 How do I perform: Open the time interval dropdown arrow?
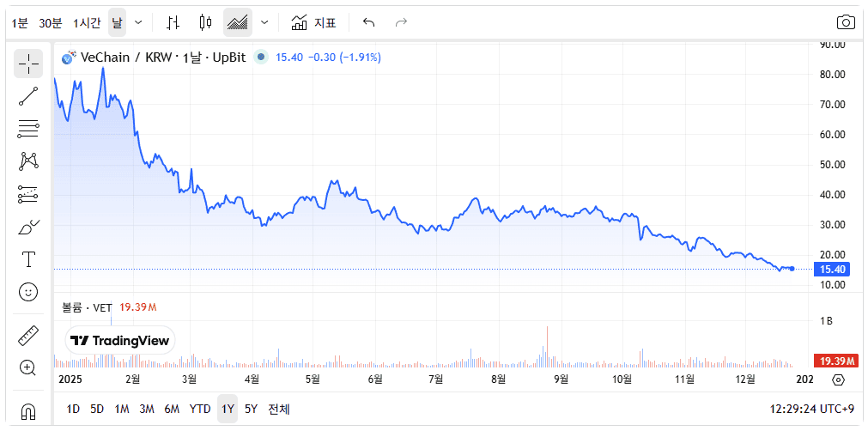[x=138, y=22]
